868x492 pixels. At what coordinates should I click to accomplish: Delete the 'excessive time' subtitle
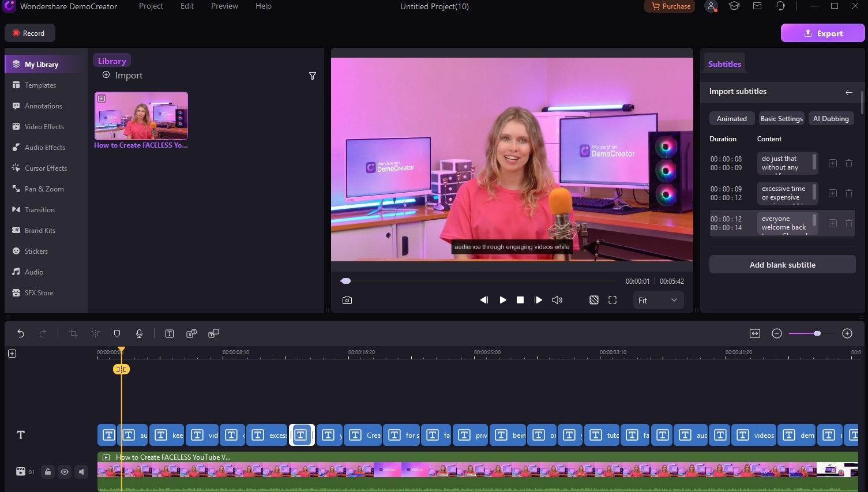(x=849, y=193)
